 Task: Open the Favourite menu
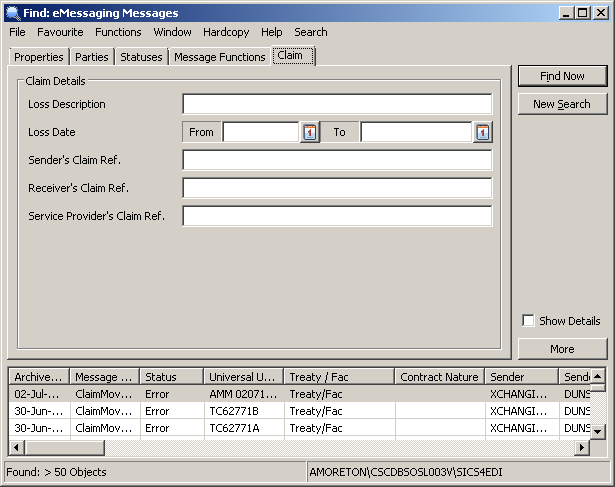tap(60, 32)
